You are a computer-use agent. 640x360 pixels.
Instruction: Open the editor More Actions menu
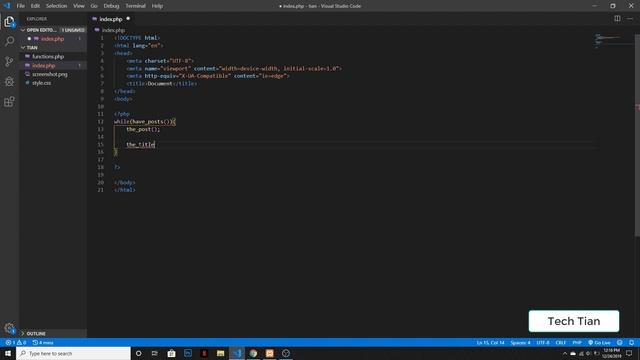[x=630, y=18]
